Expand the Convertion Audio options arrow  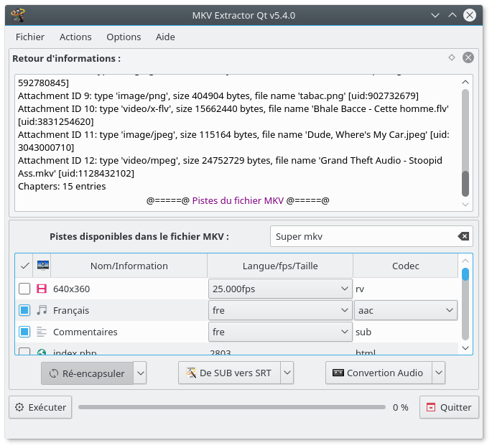pos(439,373)
